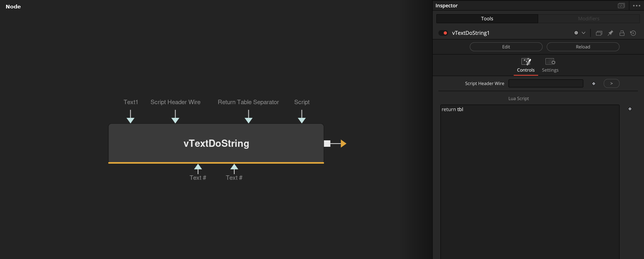This screenshot has width=644, height=259.
Task: Switch to the Tools tab
Action: pyautogui.click(x=487, y=18)
